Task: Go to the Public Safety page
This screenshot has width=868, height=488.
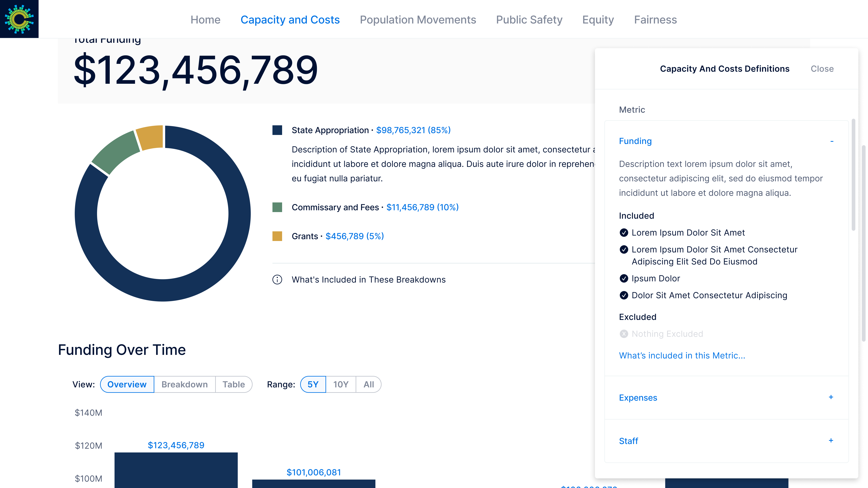Action: [529, 19]
